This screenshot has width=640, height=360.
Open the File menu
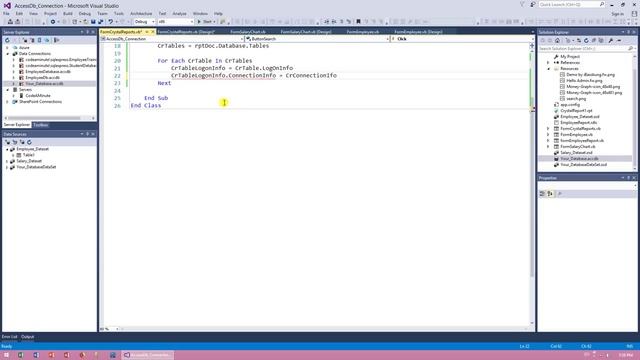coord(6,13)
